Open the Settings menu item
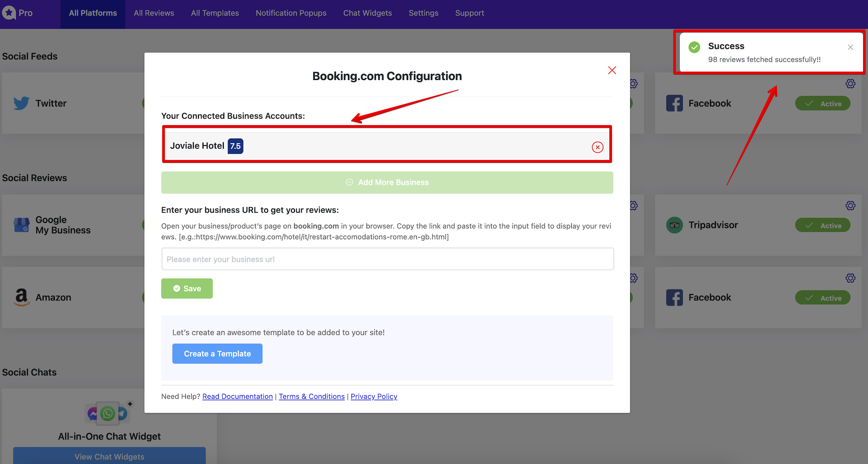 click(x=424, y=13)
